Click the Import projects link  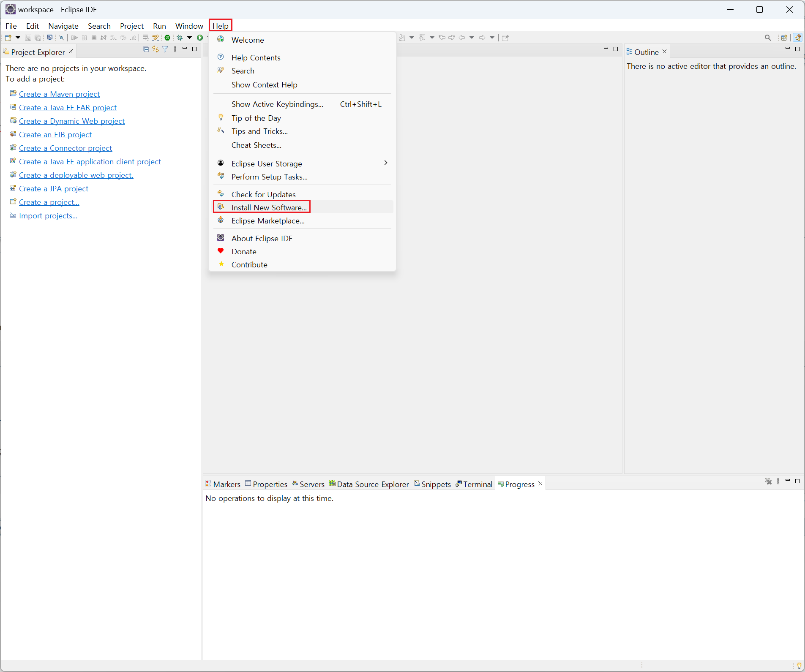pos(48,216)
